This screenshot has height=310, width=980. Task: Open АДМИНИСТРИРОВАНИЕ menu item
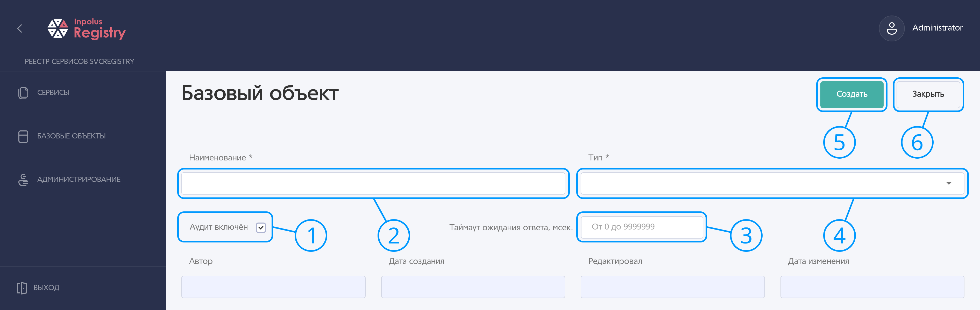point(79,179)
